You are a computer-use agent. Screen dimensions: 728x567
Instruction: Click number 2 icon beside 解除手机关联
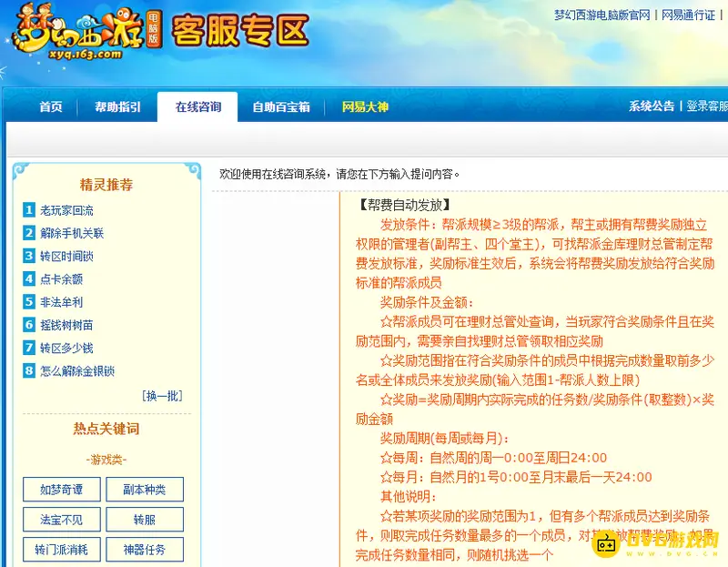pos(29,233)
